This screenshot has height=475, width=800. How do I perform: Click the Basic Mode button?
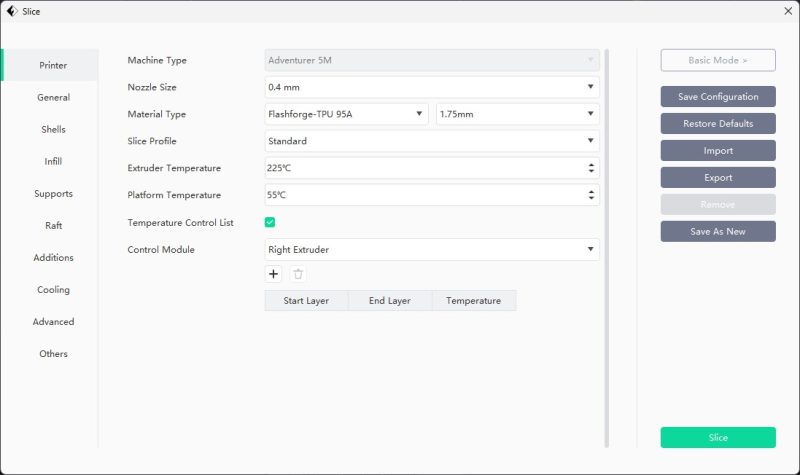[718, 60]
